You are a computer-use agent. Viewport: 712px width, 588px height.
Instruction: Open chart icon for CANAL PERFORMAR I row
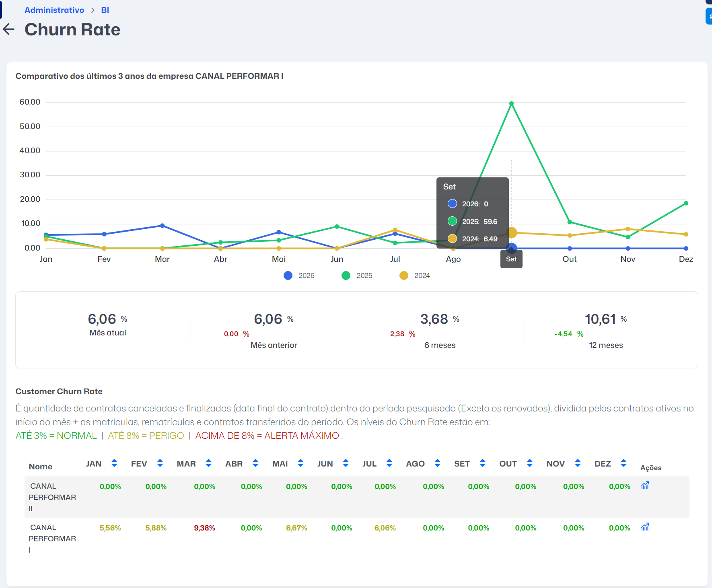click(645, 527)
